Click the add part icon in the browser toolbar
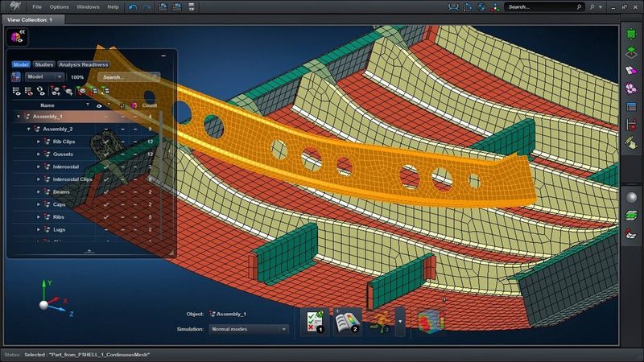 pos(55,91)
